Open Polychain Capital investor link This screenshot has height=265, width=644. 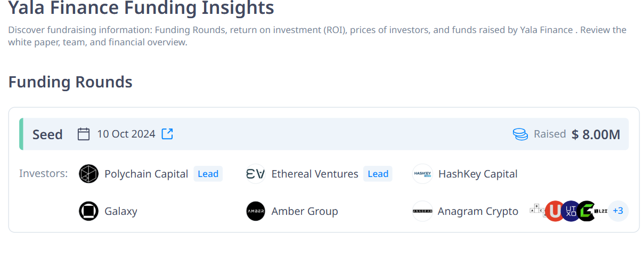[146, 174]
